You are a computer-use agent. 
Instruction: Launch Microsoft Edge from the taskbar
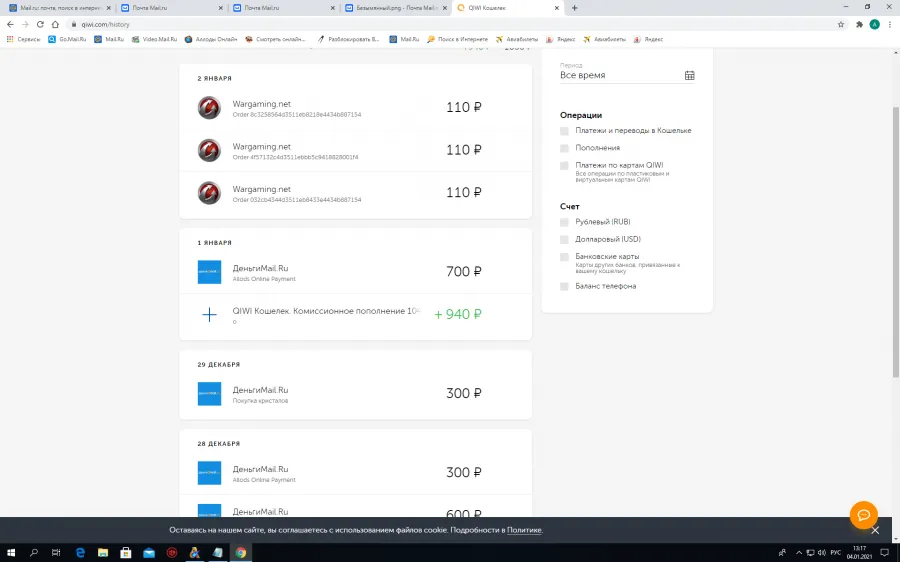coord(80,552)
